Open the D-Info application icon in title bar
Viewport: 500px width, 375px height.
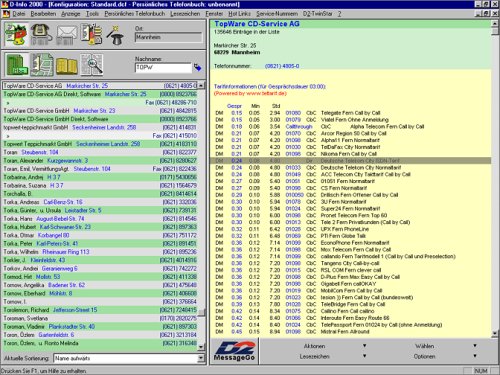(x=4, y=4)
